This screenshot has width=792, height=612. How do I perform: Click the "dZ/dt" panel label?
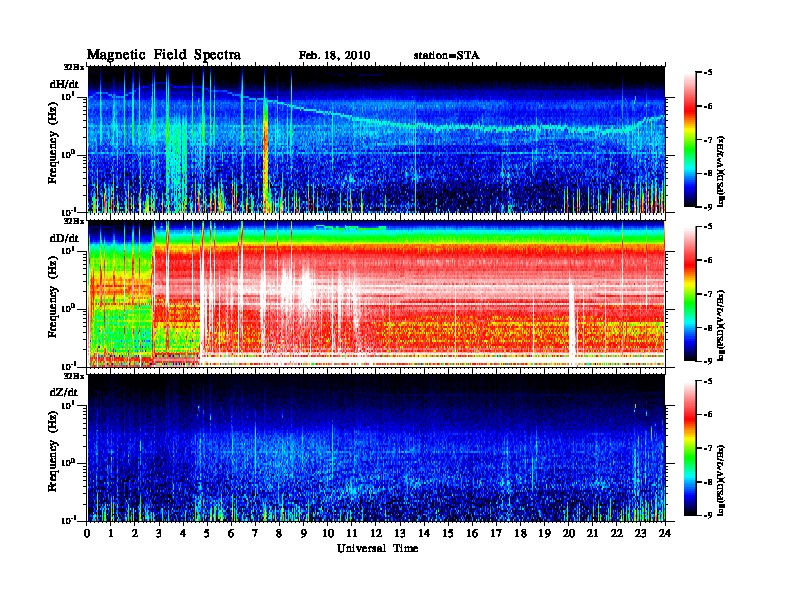pos(64,392)
